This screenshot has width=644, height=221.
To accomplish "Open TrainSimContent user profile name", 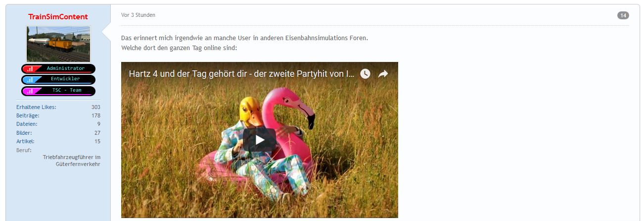I will (58, 17).
